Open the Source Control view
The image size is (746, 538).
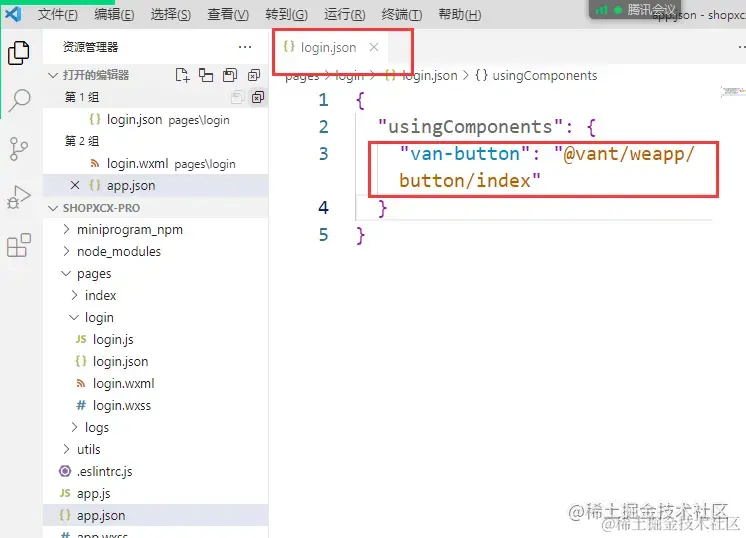[x=19, y=149]
